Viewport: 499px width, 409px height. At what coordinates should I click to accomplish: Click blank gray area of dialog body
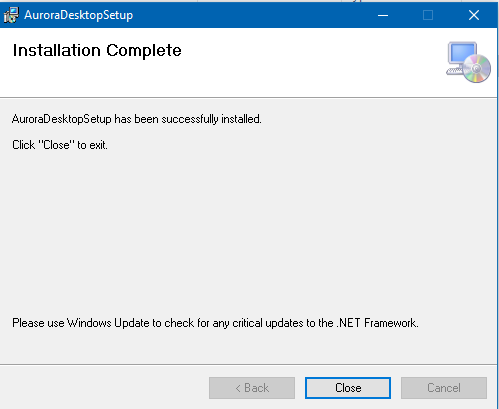tap(248, 233)
